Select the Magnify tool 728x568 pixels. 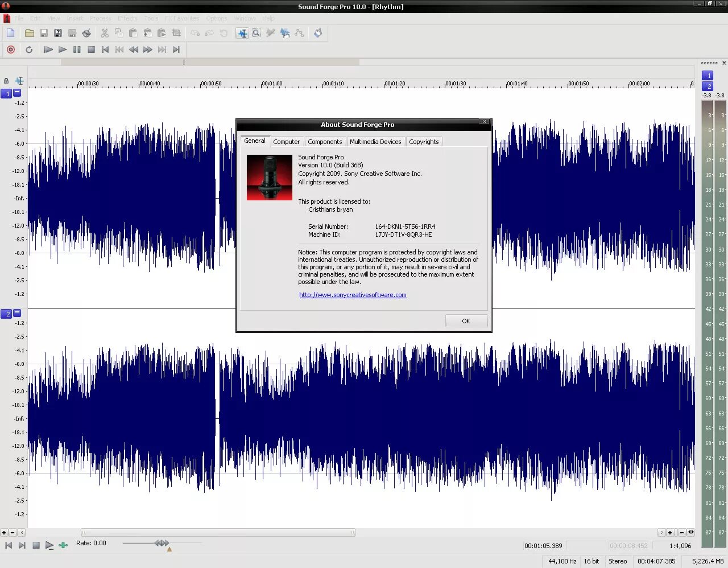pyautogui.click(x=257, y=33)
